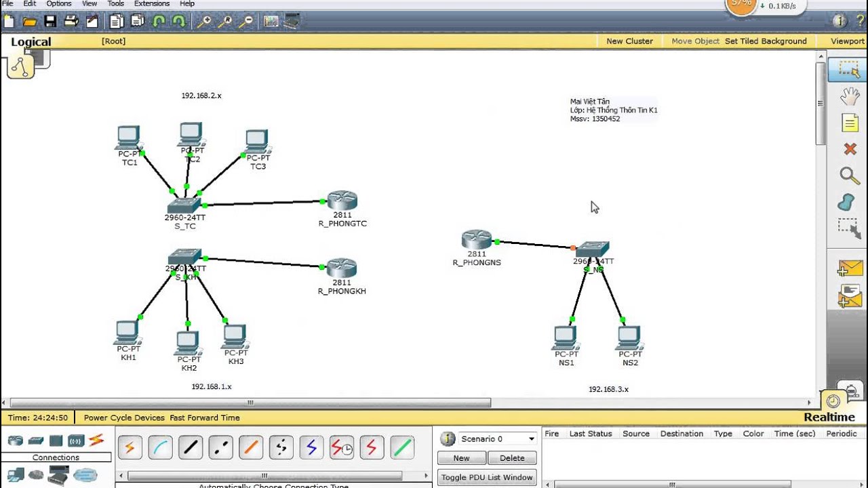Click Toggle PDU List Window button
This screenshot has height=488, width=868.
coord(487,477)
